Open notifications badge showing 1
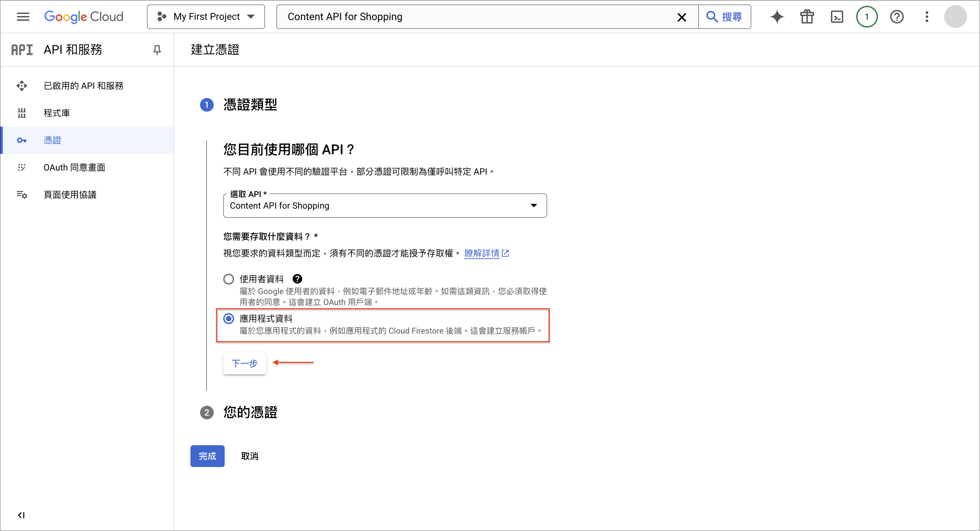Viewport: 980px width, 531px height. [x=867, y=17]
